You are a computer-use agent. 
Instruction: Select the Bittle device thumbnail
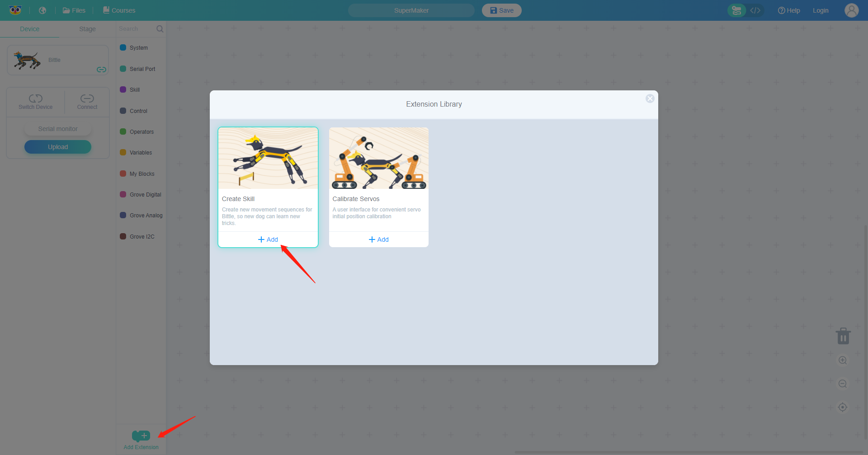point(27,60)
